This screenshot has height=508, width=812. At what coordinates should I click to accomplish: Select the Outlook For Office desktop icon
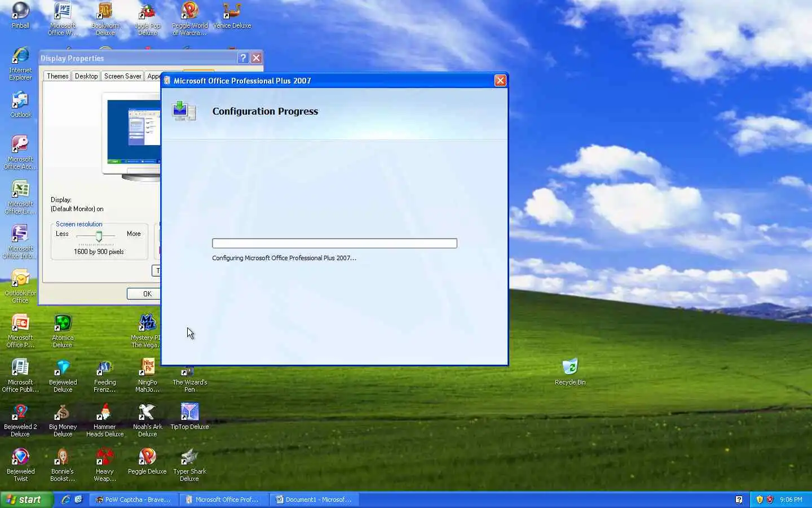click(20, 286)
